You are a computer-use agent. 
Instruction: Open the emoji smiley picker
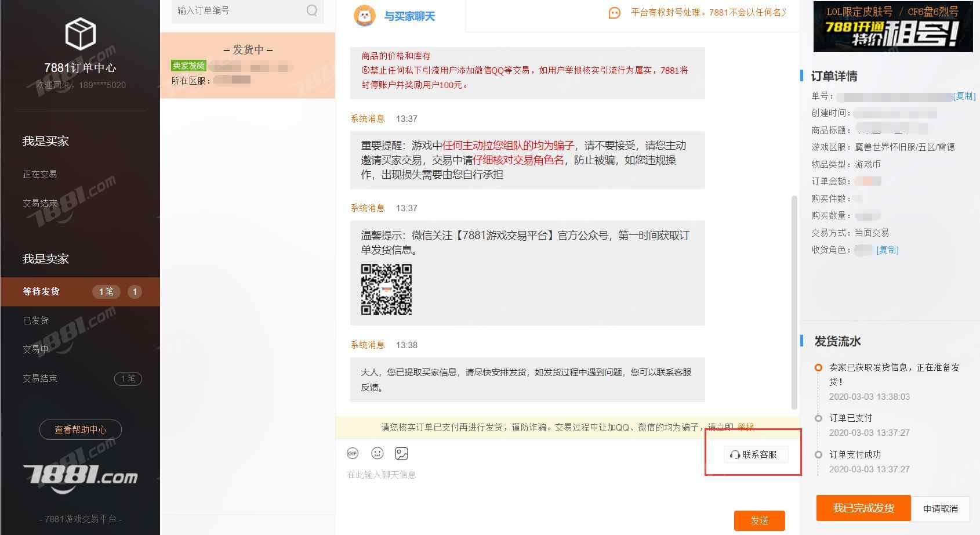(x=378, y=453)
